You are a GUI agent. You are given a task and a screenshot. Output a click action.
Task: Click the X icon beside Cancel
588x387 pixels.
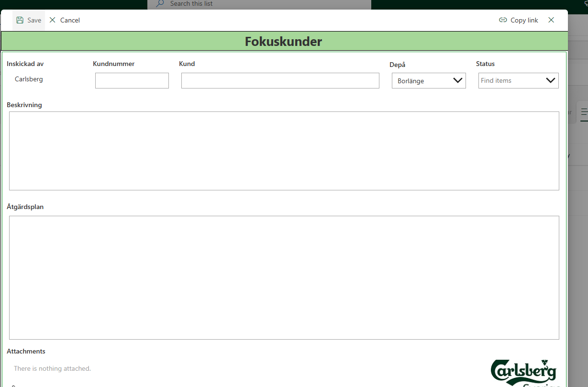(x=53, y=20)
